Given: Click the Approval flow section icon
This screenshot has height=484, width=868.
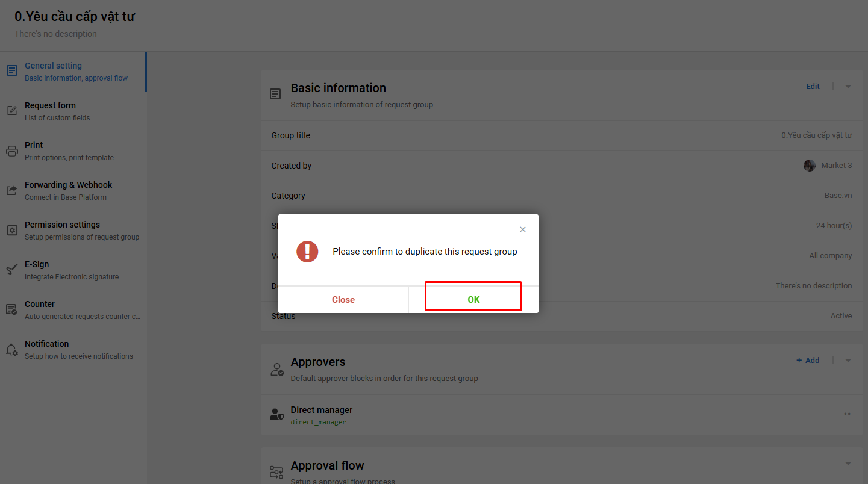Looking at the screenshot, I should pyautogui.click(x=276, y=473).
